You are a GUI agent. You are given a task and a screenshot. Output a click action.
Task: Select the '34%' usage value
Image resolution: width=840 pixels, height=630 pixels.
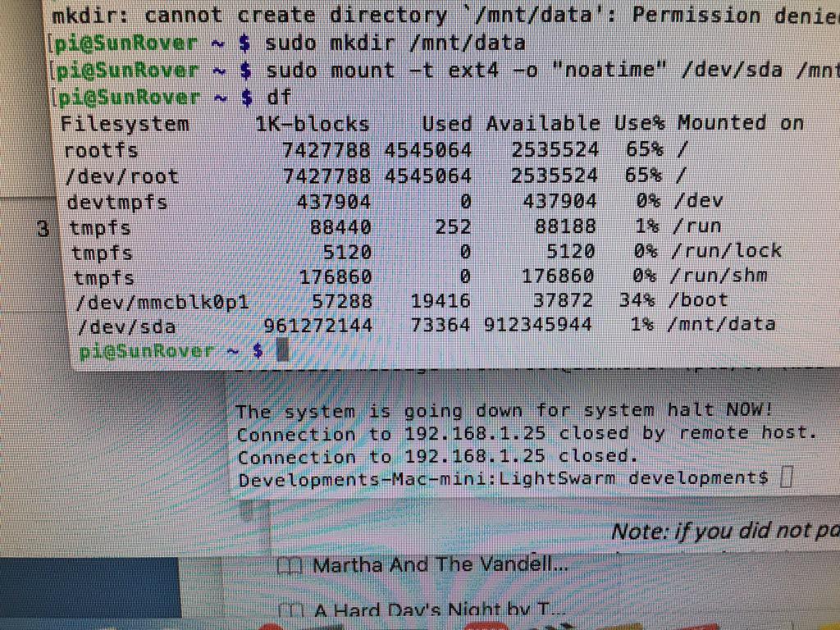(x=637, y=300)
